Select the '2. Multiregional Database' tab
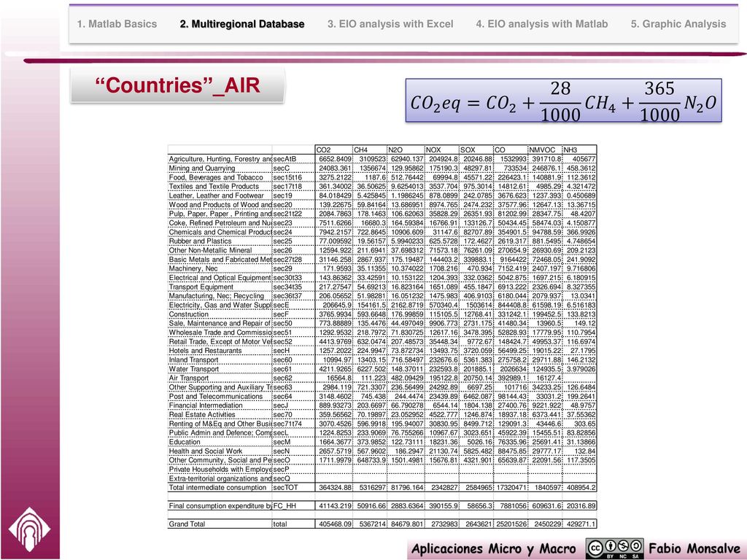The image size is (747, 560). point(242,24)
